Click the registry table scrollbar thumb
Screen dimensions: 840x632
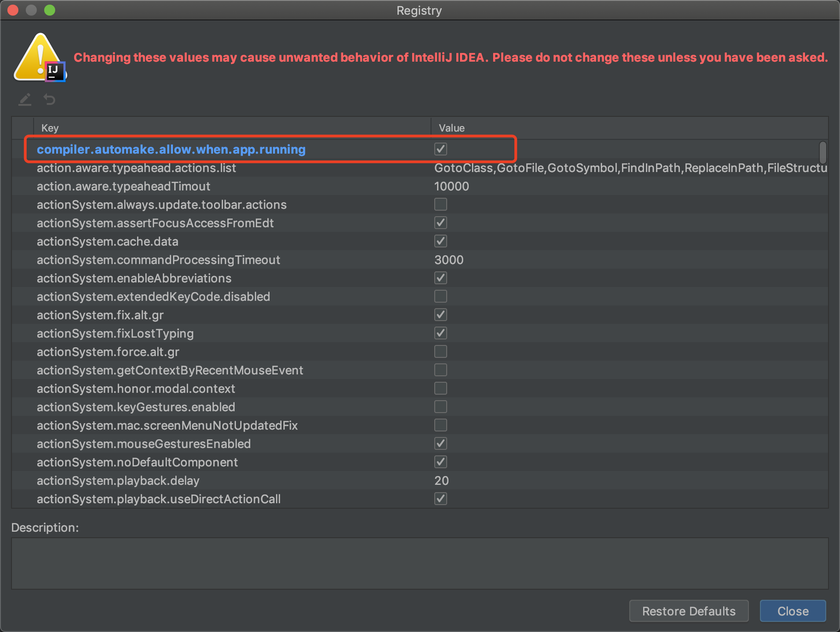click(x=823, y=152)
